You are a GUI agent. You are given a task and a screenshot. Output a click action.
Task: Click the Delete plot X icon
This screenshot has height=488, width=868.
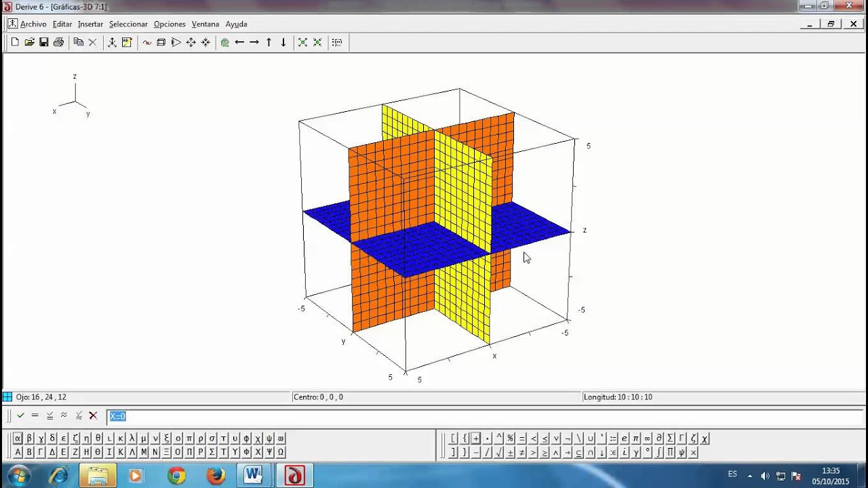coord(93,42)
